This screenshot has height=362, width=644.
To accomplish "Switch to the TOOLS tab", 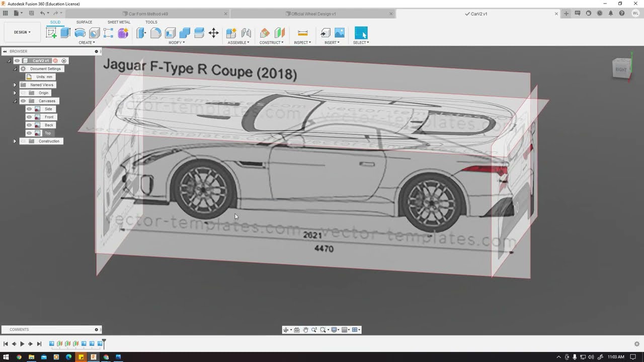I will tap(151, 22).
